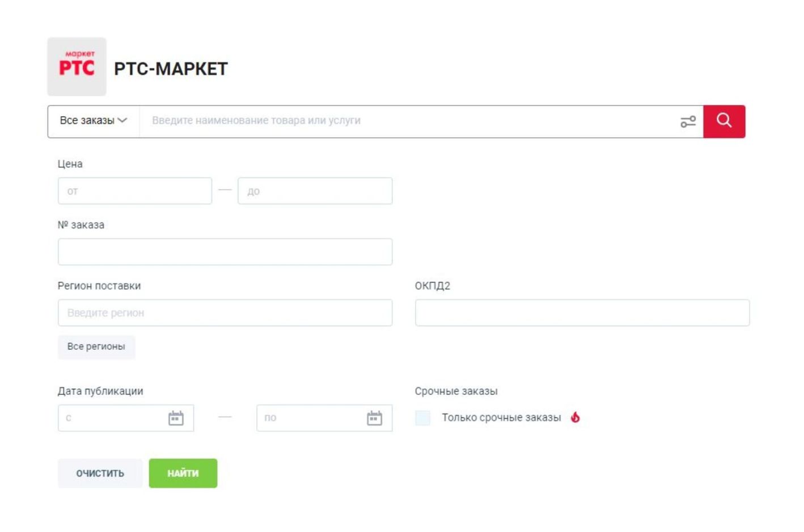804x532 pixels.
Task: Click the Все регионы button
Action: pos(96,347)
